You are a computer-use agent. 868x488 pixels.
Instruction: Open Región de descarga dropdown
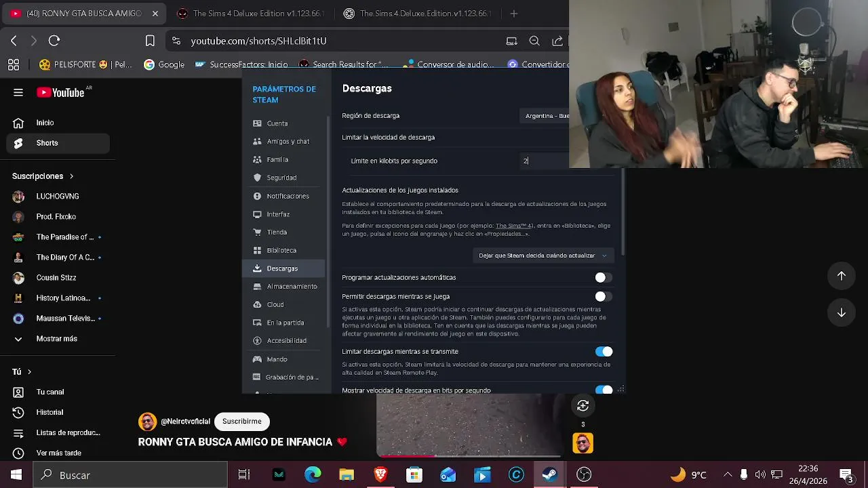click(545, 116)
